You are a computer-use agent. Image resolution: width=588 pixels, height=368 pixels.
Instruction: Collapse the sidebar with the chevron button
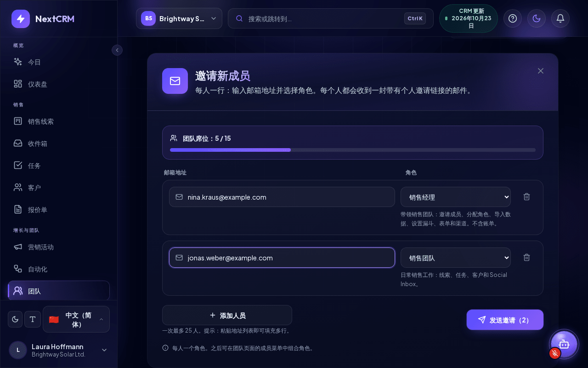click(x=117, y=50)
